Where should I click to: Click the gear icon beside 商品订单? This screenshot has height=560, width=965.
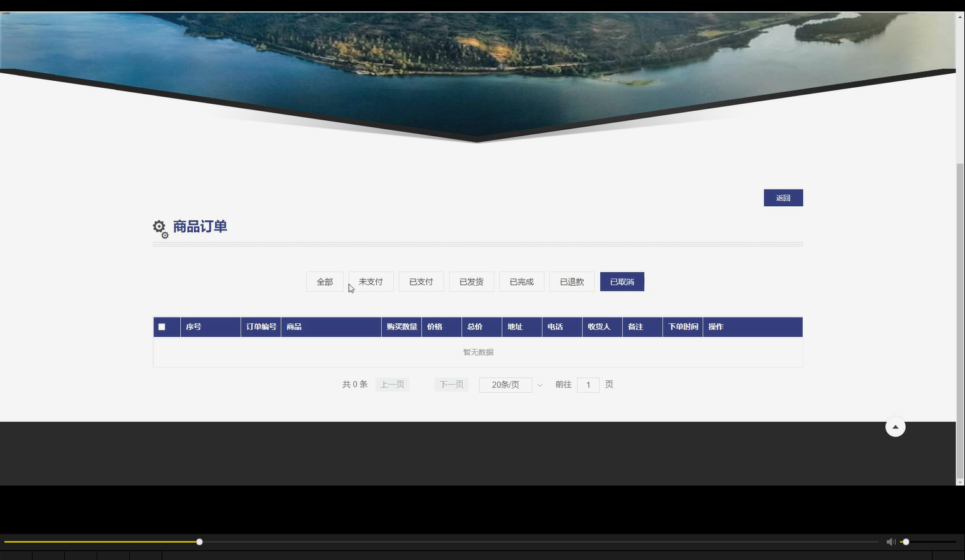coord(160,228)
